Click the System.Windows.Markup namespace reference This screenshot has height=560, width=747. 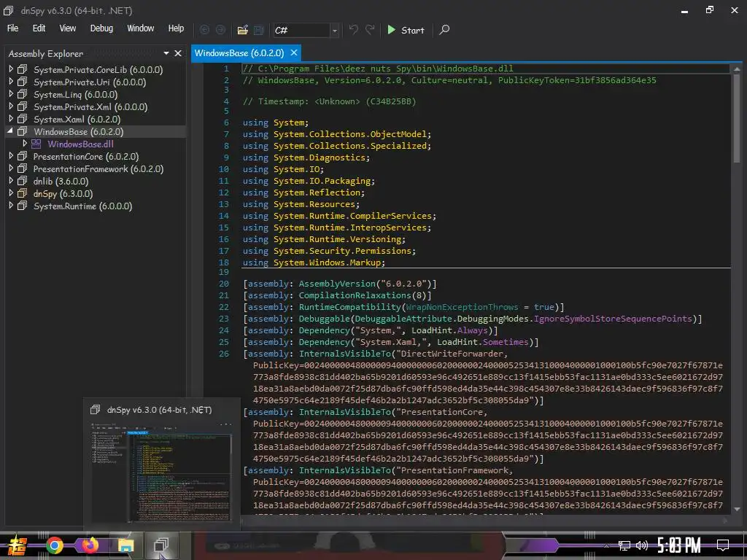pos(328,262)
